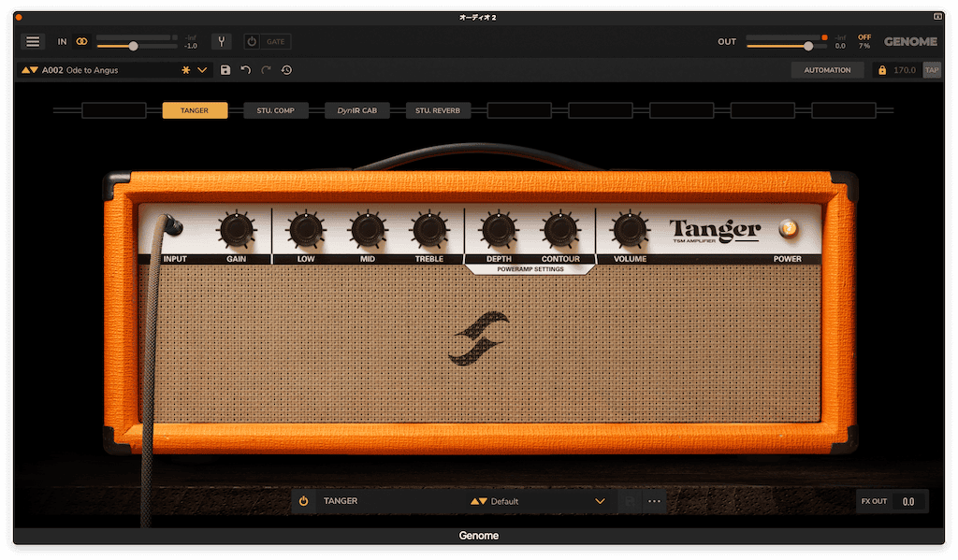The height and width of the screenshot is (560, 958).
Task: Click the TANGER label in bottom bar
Action: (x=341, y=501)
